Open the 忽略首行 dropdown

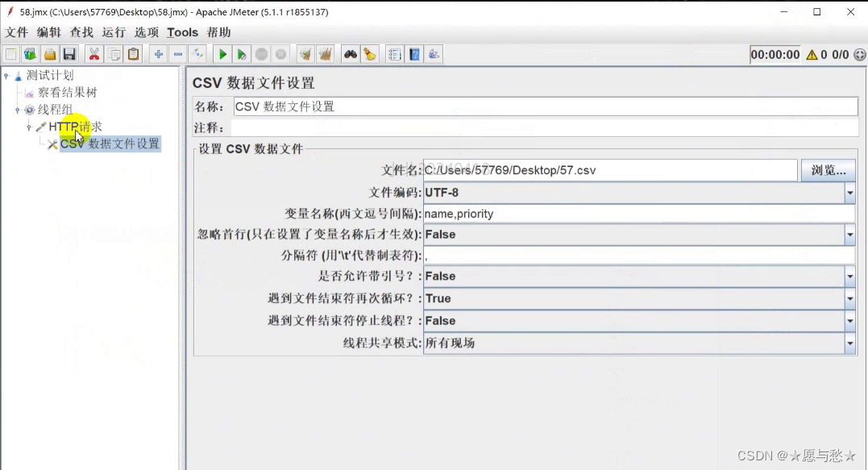(x=849, y=235)
